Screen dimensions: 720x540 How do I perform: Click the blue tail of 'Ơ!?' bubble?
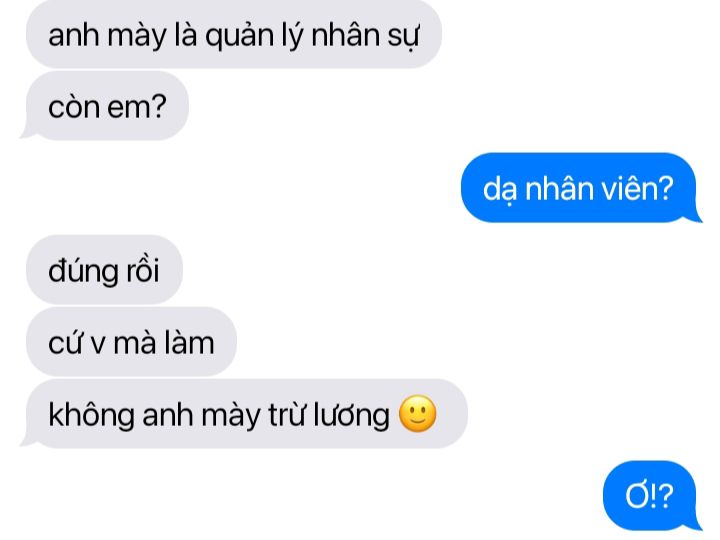tap(695, 523)
